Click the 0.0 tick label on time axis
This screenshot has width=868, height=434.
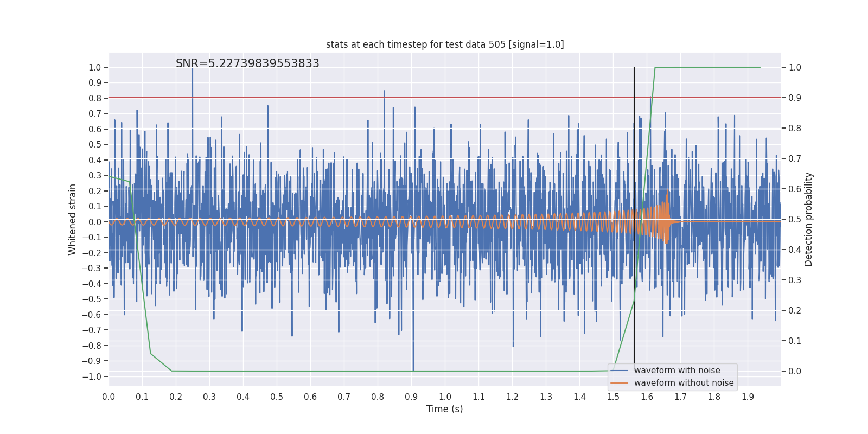(x=108, y=397)
